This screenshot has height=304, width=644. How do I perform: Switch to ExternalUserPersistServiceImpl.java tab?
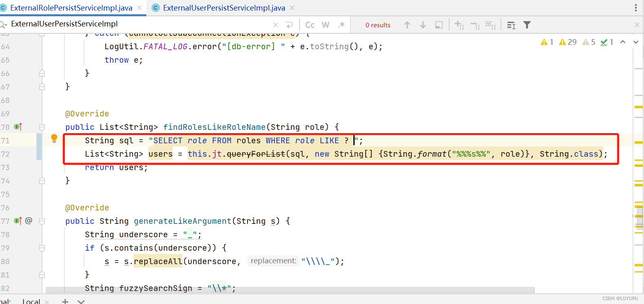pyautogui.click(x=224, y=8)
